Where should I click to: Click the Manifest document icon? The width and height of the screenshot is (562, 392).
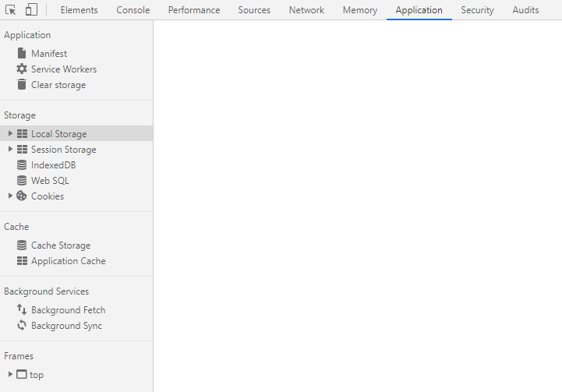22,53
